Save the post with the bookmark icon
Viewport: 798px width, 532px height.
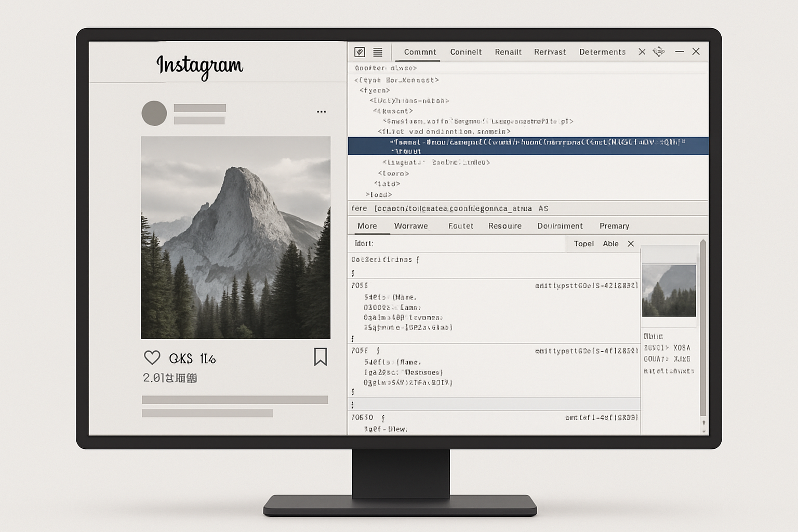point(321,357)
